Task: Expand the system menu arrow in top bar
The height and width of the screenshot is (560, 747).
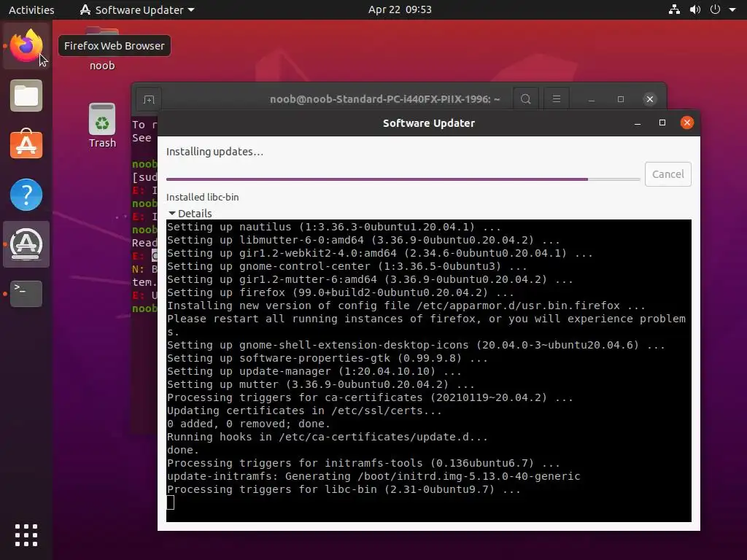Action: coord(732,9)
